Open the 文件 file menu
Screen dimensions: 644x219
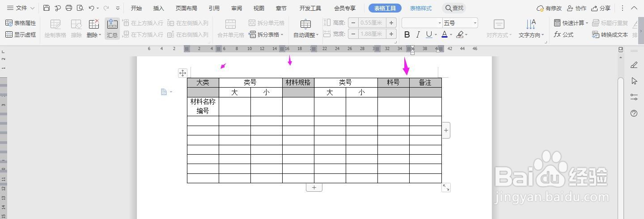point(21,8)
